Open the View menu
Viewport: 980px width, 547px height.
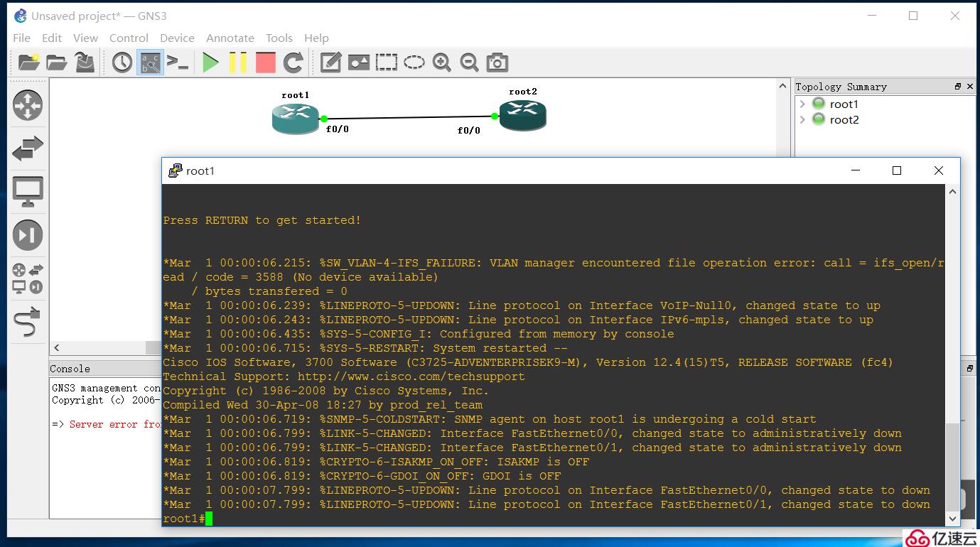85,38
